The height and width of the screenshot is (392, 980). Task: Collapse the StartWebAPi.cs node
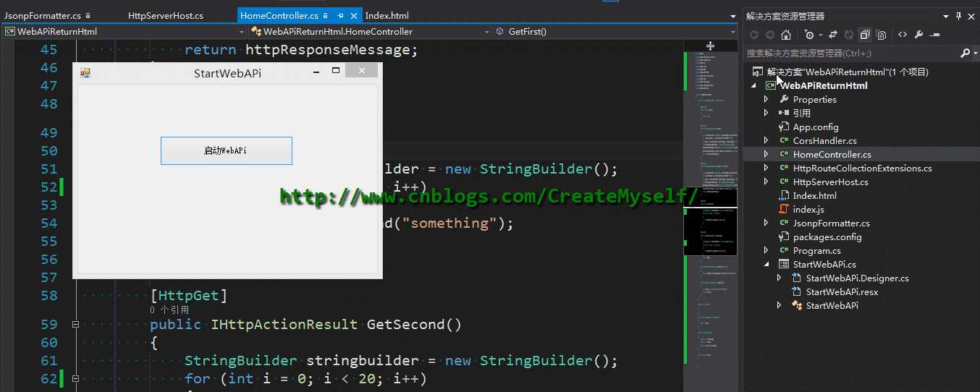pyautogui.click(x=766, y=264)
